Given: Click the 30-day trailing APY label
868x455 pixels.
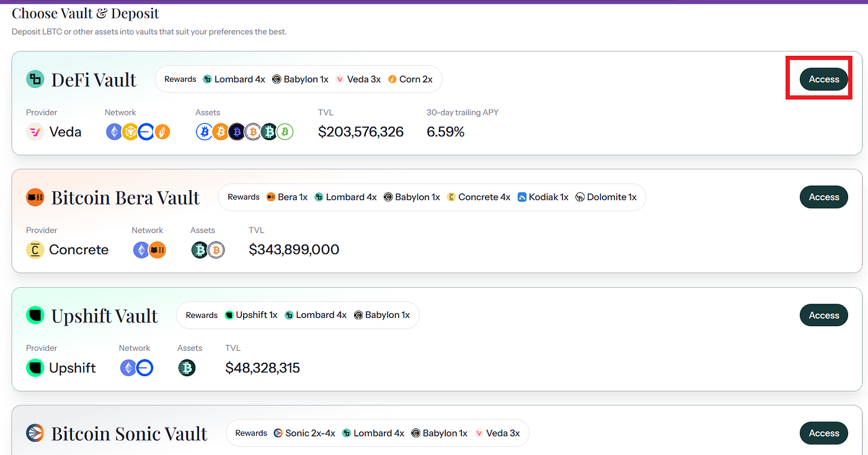Looking at the screenshot, I should (463, 113).
